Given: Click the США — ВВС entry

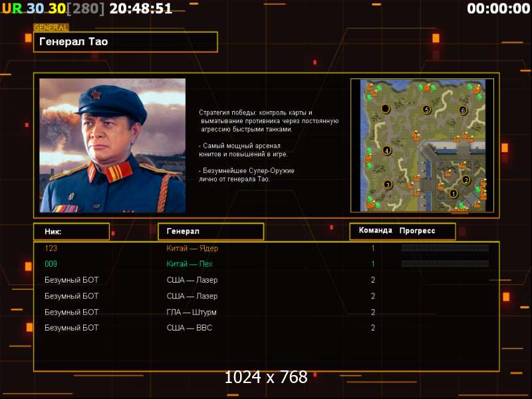Looking at the screenshot, I should (190, 328).
